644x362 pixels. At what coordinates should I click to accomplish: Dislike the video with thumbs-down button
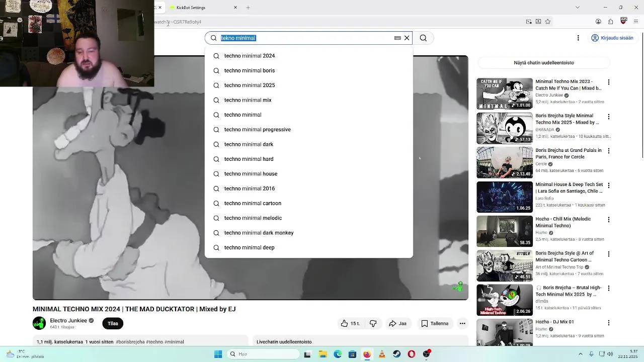pyautogui.click(x=373, y=323)
